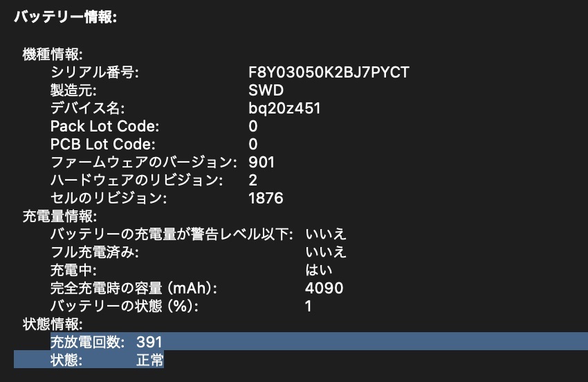Click the highlighted 充放電回数 label
This screenshot has height=382, width=588.
[87, 342]
